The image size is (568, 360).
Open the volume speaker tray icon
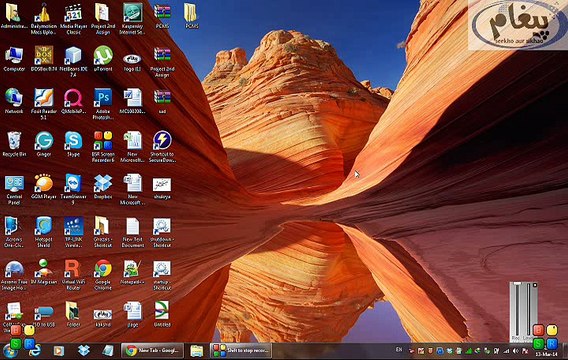coord(515,351)
